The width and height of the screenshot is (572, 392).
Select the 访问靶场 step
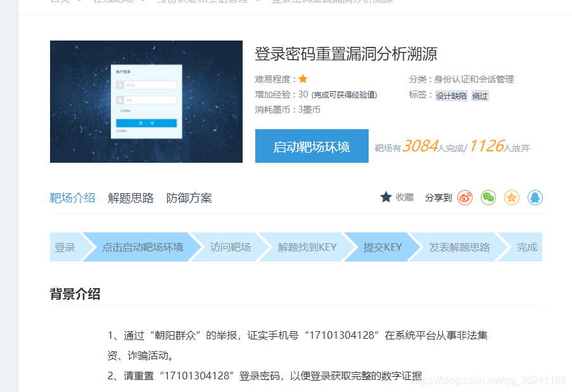(230, 247)
